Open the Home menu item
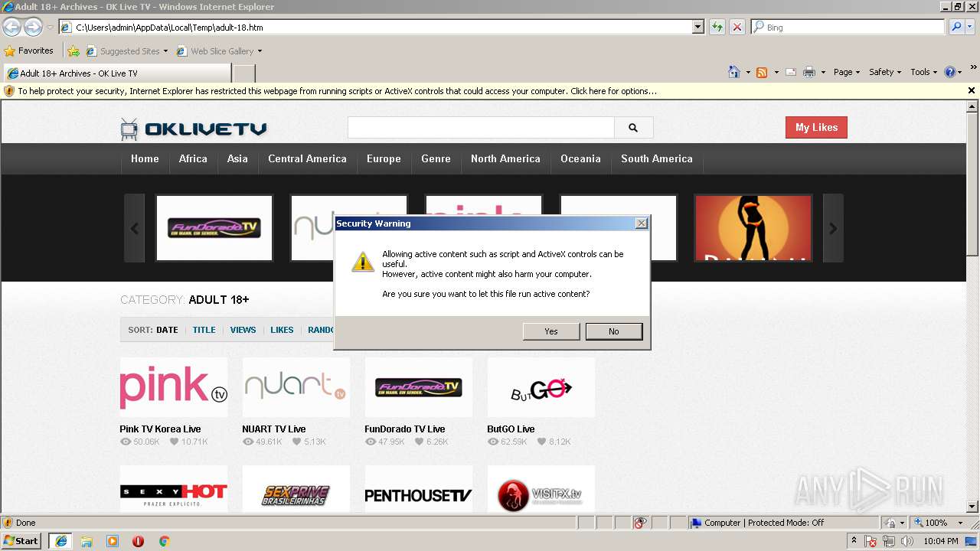The width and height of the screenshot is (980, 551). [145, 158]
